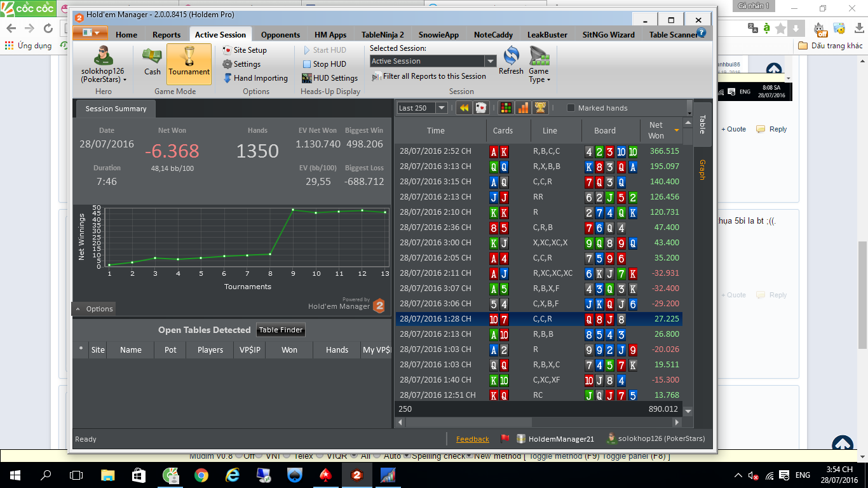Open Hold'em Manager help icon
The image size is (868, 488).
tap(702, 32)
